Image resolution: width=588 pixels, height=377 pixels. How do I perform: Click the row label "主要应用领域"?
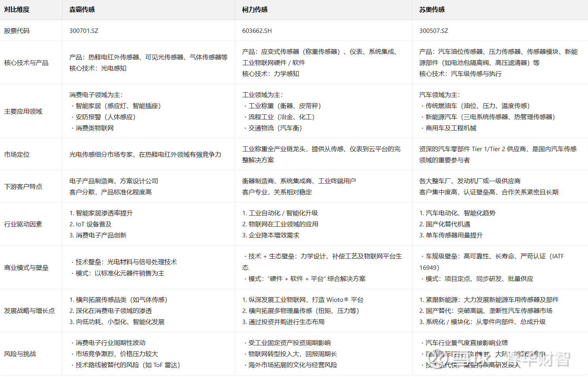tap(23, 112)
